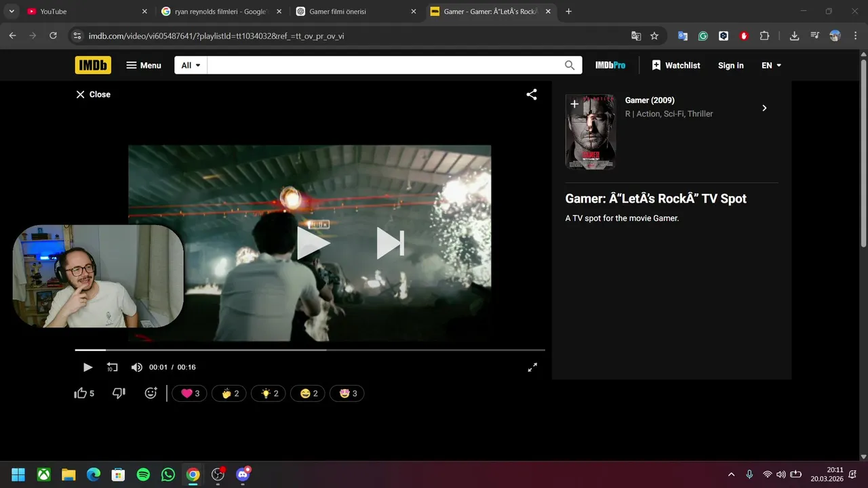Like the video with thumbs up
This screenshot has width=868, height=488.
(x=84, y=393)
